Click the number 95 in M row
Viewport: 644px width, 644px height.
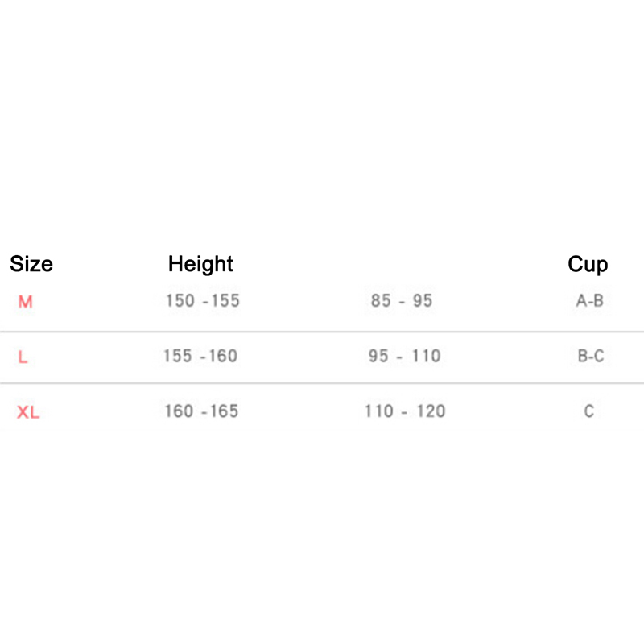point(423,301)
